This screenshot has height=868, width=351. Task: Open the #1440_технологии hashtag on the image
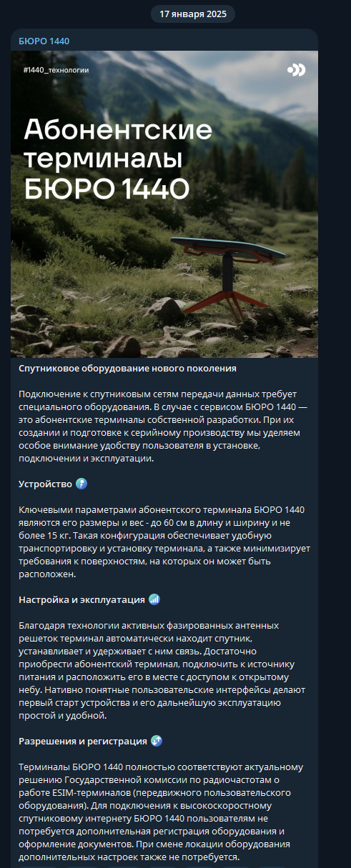(55, 70)
